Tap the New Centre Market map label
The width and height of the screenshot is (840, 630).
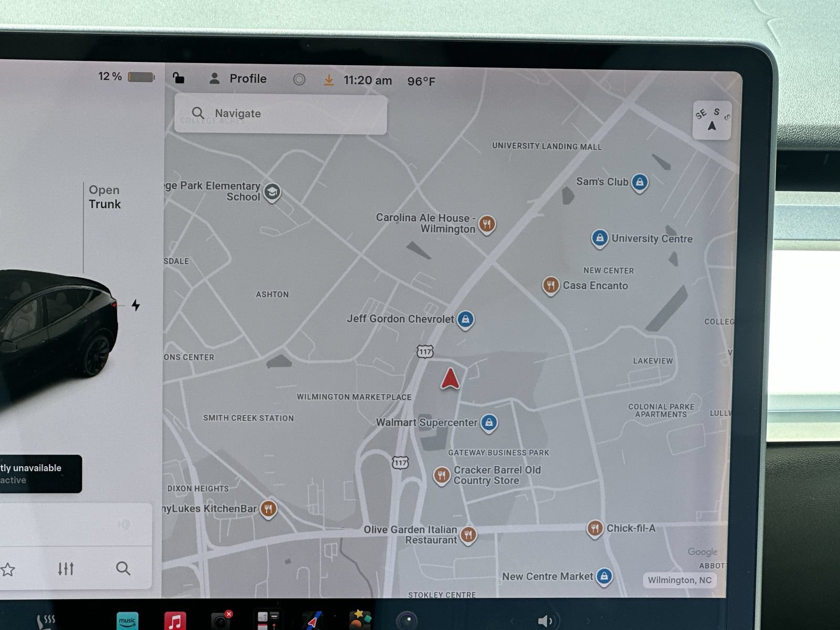point(548,576)
